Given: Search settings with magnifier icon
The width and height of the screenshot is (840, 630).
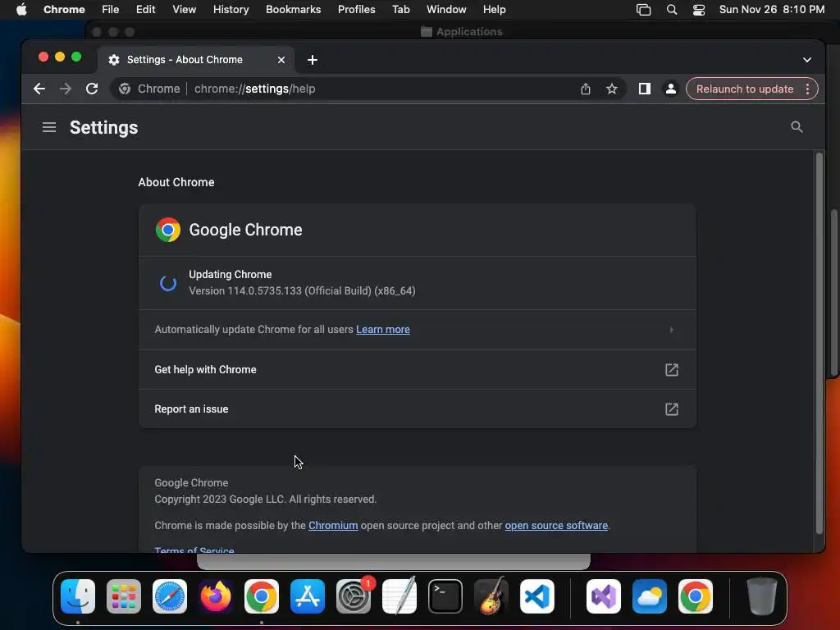Looking at the screenshot, I should click(x=797, y=127).
